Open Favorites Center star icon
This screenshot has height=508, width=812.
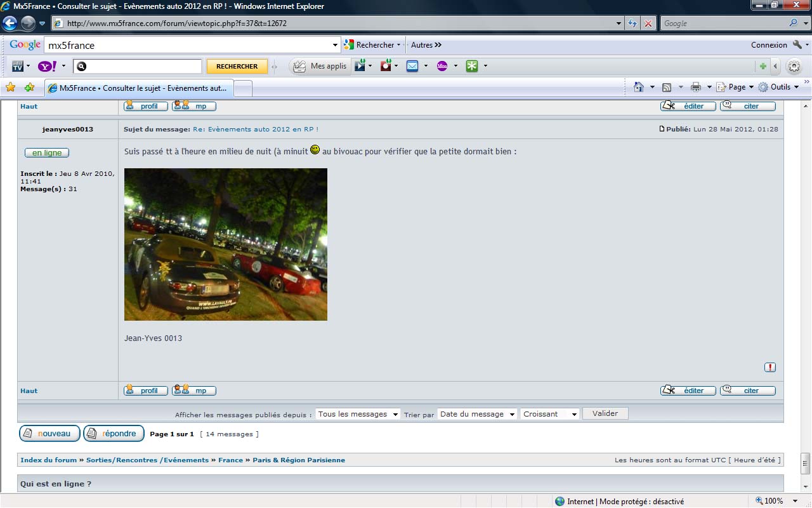[x=10, y=87]
